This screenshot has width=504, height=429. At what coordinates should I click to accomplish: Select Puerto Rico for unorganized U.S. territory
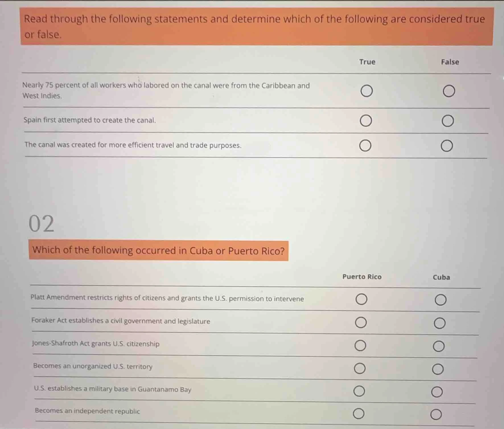click(x=360, y=368)
